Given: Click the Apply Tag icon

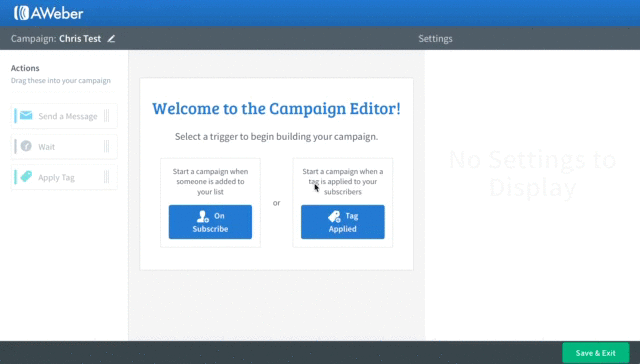Looking at the screenshot, I should click(x=26, y=177).
